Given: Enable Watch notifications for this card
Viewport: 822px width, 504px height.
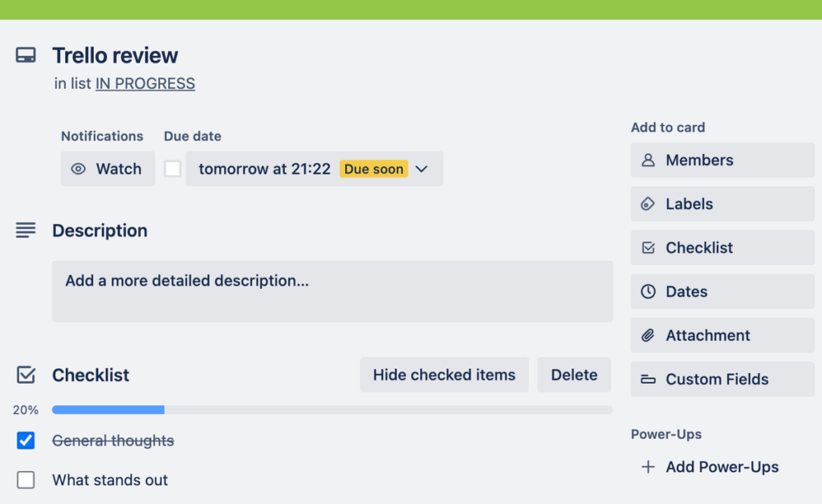Looking at the screenshot, I should click(x=108, y=169).
